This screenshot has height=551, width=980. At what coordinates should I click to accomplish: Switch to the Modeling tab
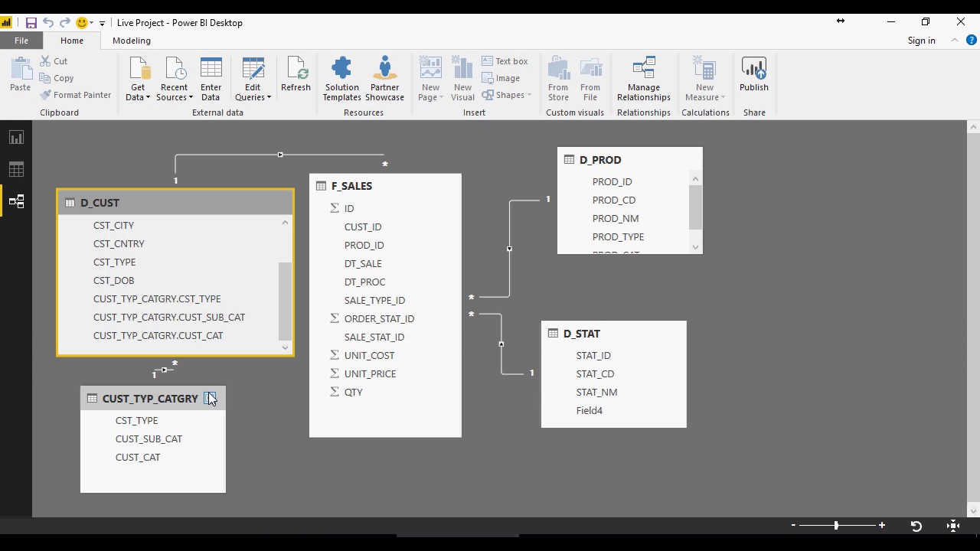pos(132,41)
